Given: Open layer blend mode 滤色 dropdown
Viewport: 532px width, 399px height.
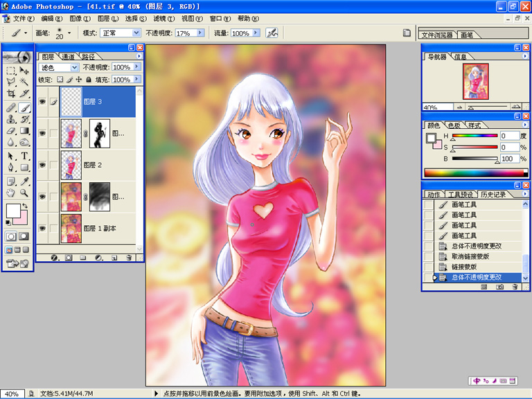Looking at the screenshot, I should 74,67.
